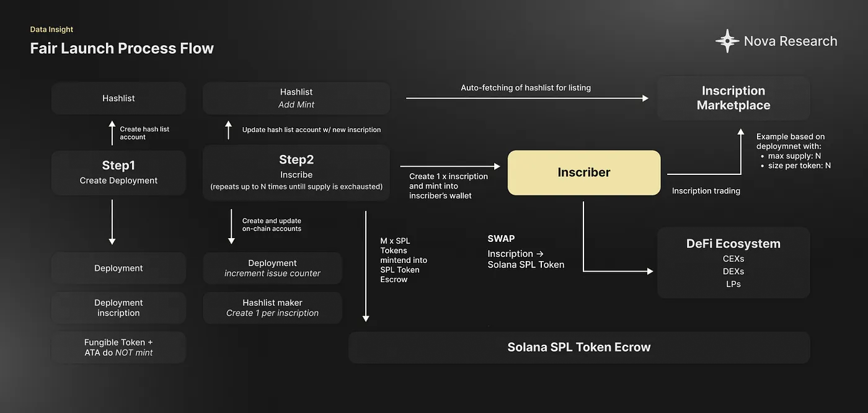The image size is (868, 413).
Task: Select the Hashlist box above Step1
Action: coord(118,98)
